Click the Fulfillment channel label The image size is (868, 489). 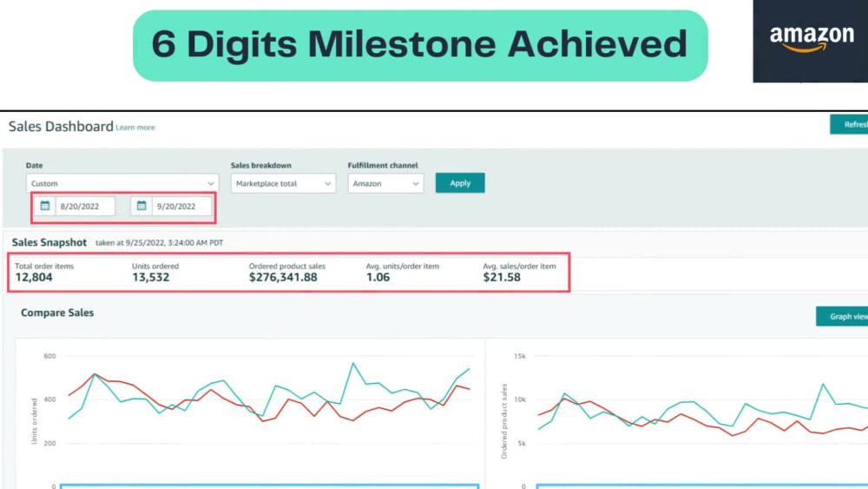[383, 165]
